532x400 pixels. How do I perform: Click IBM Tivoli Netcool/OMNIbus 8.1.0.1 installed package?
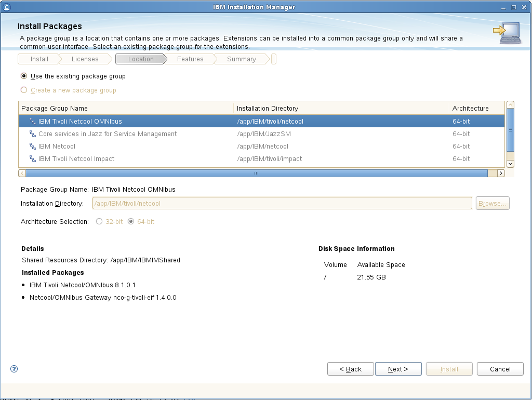(83, 285)
